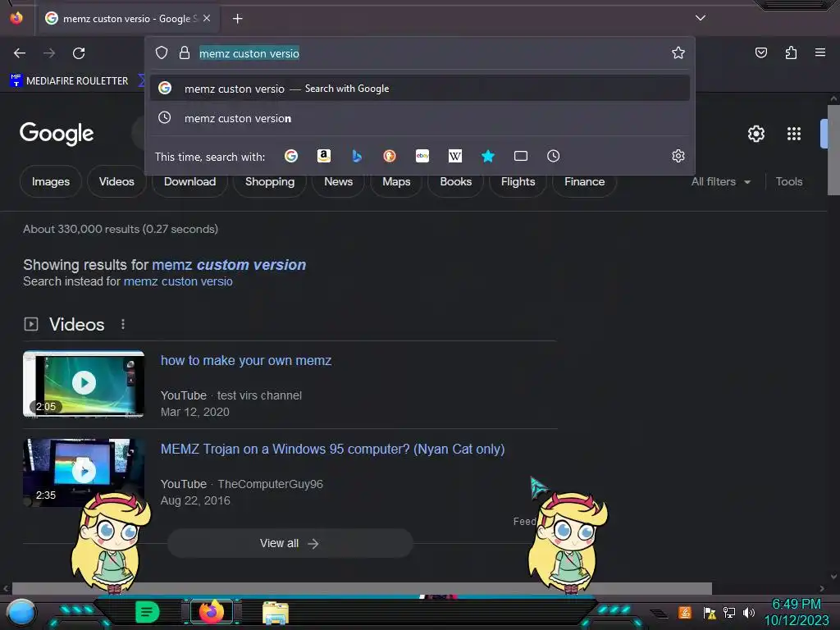Select history suggestion 'memz custon version'

click(420, 118)
